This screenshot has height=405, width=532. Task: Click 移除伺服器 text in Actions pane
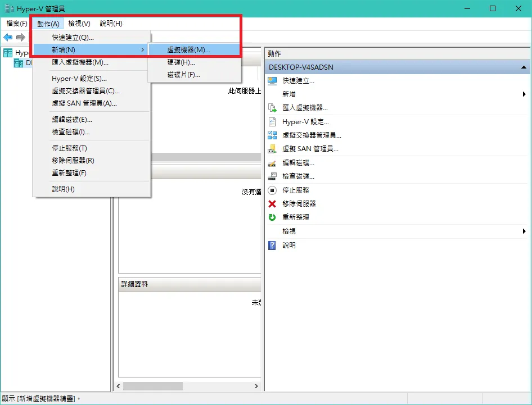click(x=299, y=204)
